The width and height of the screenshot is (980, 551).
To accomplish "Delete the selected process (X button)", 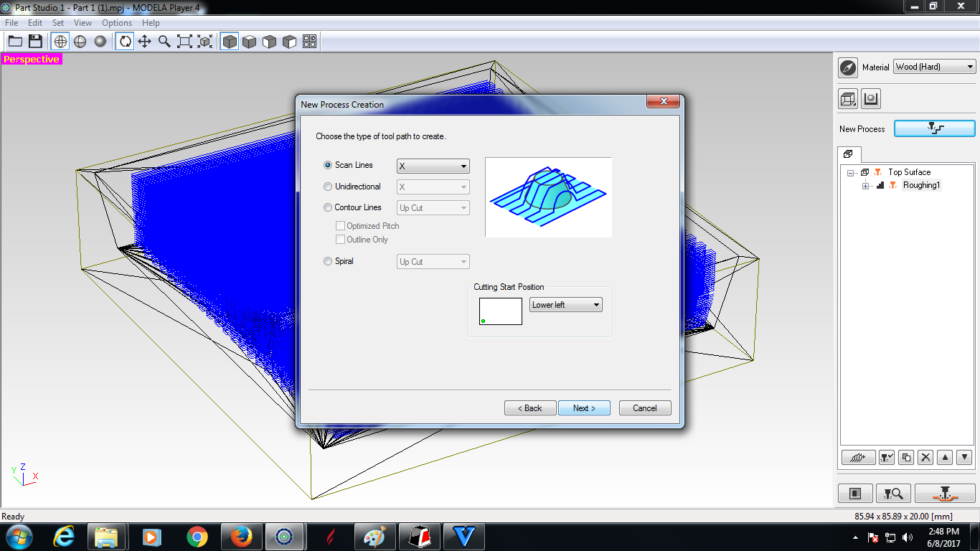I will point(925,457).
